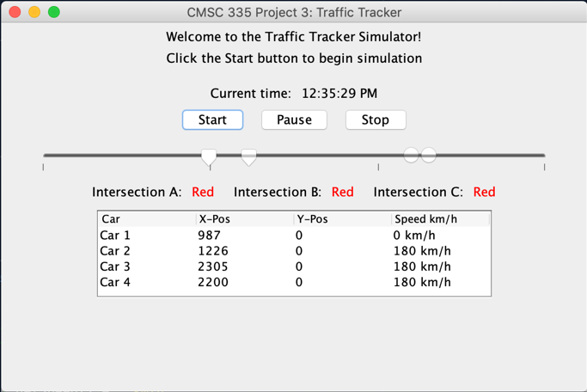
Task: Click the Speed km/h column header
Action: coord(441,219)
